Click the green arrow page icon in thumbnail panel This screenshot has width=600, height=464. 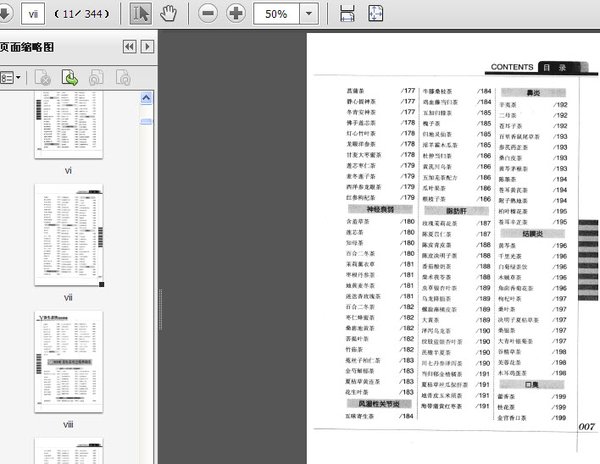[70, 77]
